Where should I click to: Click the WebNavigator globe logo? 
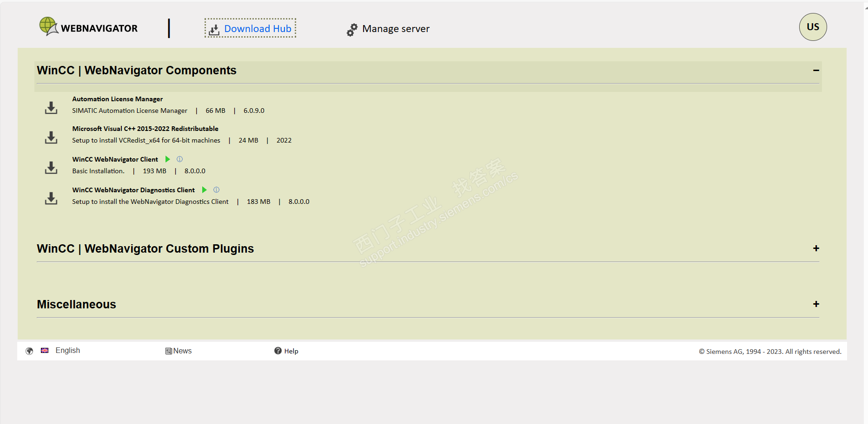point(49,26)
